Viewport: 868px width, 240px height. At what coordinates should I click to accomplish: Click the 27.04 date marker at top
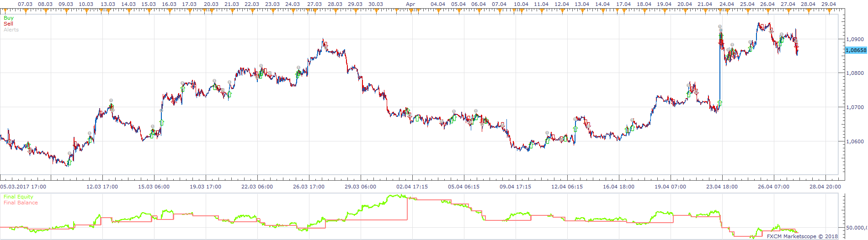click(x=788, y=4)
